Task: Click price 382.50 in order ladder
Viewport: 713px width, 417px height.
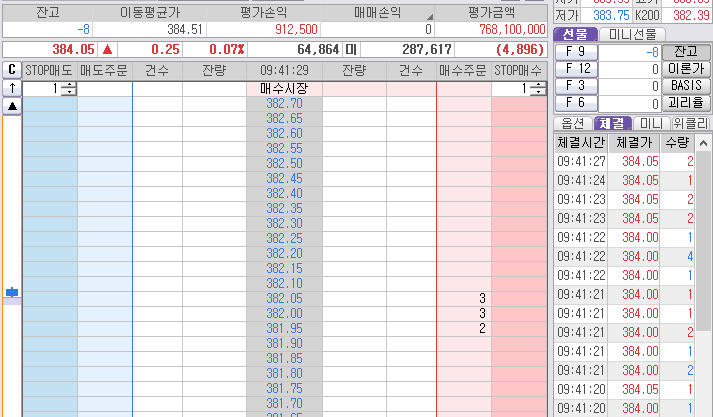Action: click(x=284, y=164)
